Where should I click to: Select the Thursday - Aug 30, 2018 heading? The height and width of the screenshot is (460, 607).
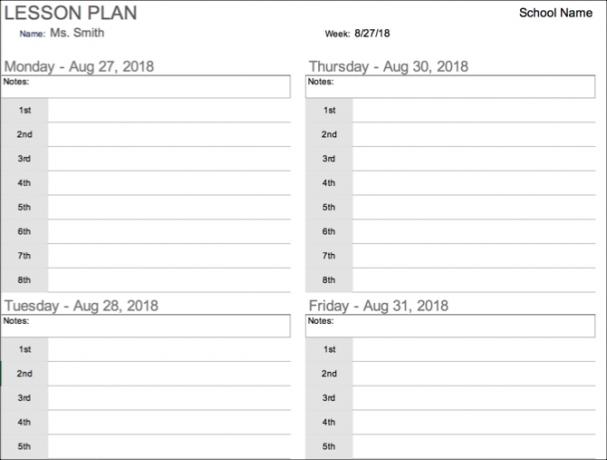[x=388, y=67]
